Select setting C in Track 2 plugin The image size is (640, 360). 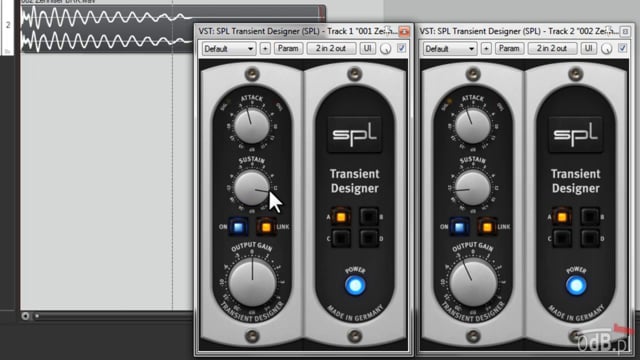562,238
